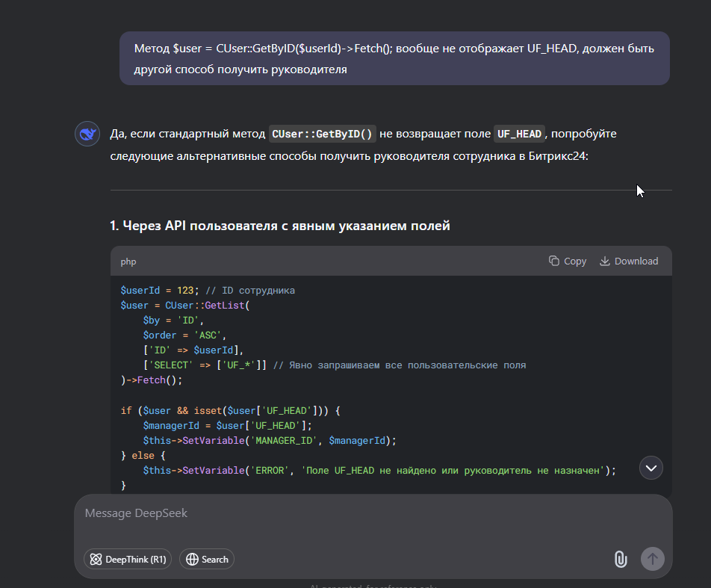
Task: Click the "php" language label
Action: 128,261
